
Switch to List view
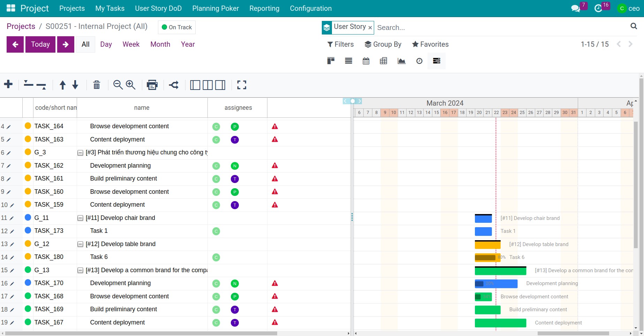coord(349,61)
